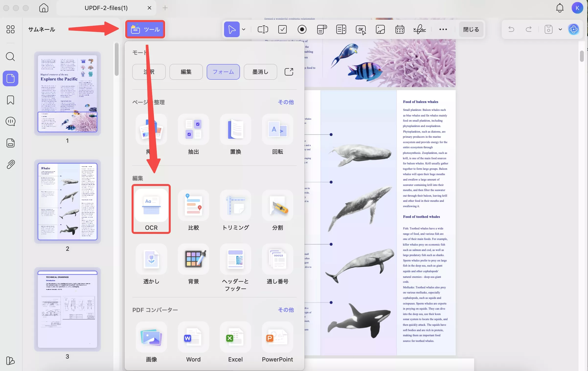Choose the Watermark (透かし) icon

point(151,259)
